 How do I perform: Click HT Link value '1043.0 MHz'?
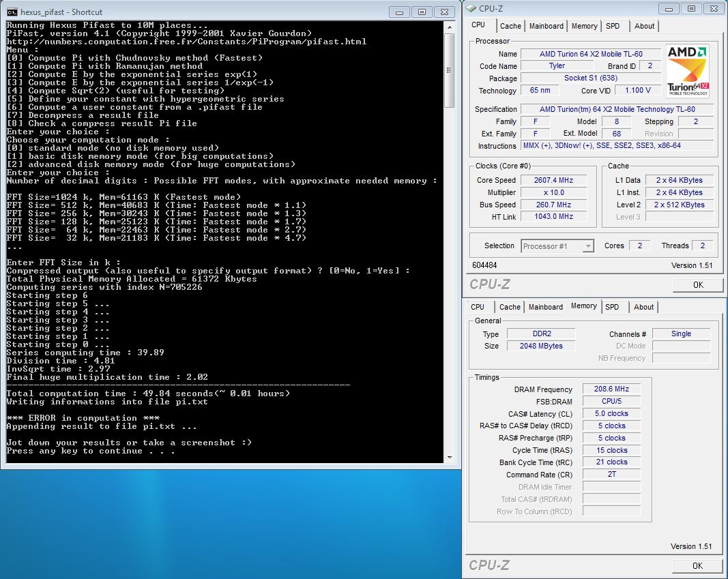point(553,216)
